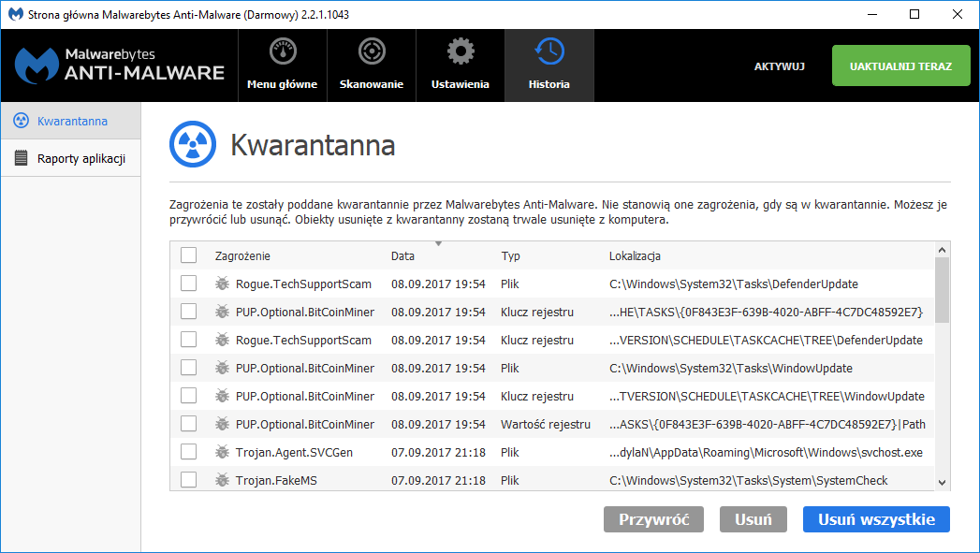Click bug icon in TASKCACHE\TREE\WindowUpdate row
This screenshot has width=980, height=553.
(222, 396)
